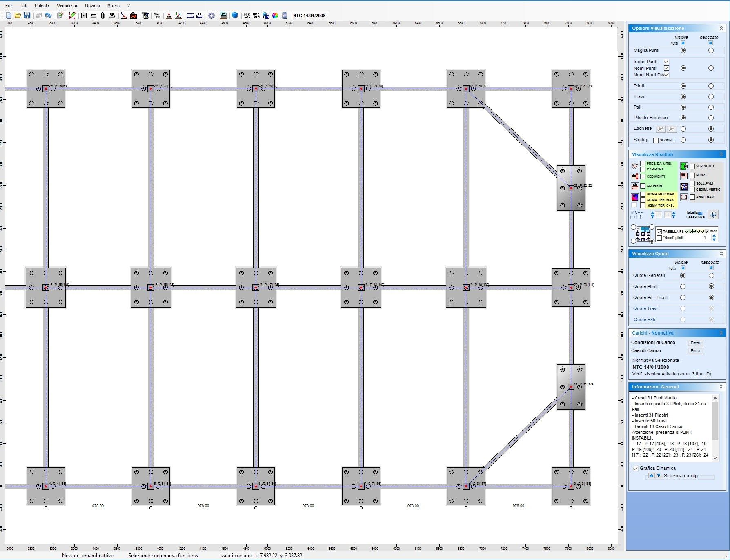Collapse the Opzioni Visualizzazione panel
Viewport: 730px width, 560px height.
click(721, 28)
